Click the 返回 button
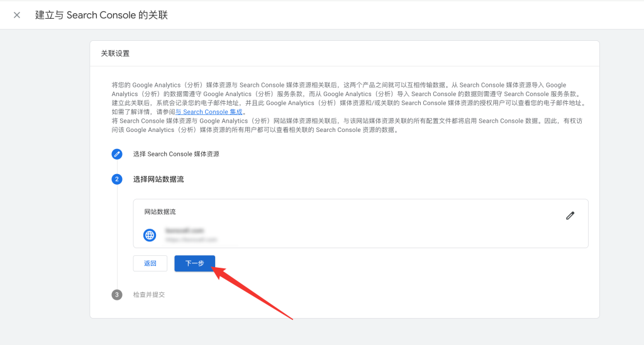Screen dimensions: 644x345 click(x=150, y=263)
